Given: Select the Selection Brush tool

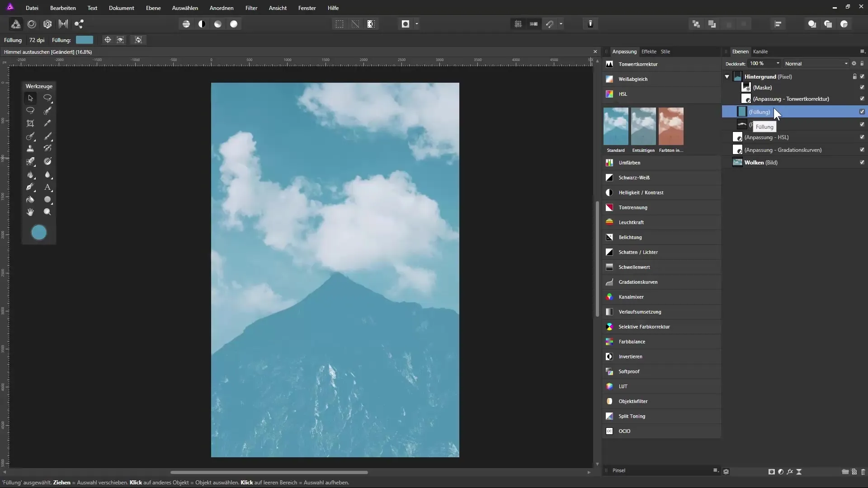Looking at the screenshot, I should point(47,111).
